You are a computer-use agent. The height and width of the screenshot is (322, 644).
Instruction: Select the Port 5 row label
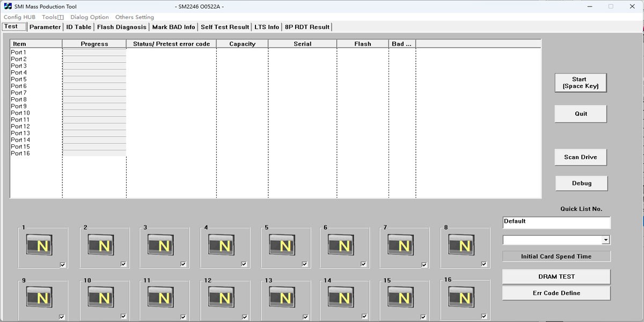[x=19, y=79]
